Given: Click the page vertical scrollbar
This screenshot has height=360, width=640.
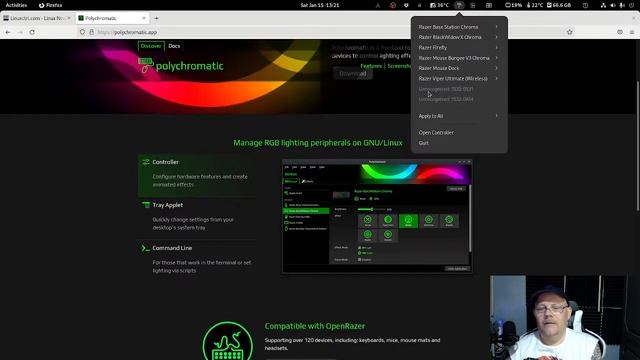Looking at the screenshot, I should [x=638, y=147].
